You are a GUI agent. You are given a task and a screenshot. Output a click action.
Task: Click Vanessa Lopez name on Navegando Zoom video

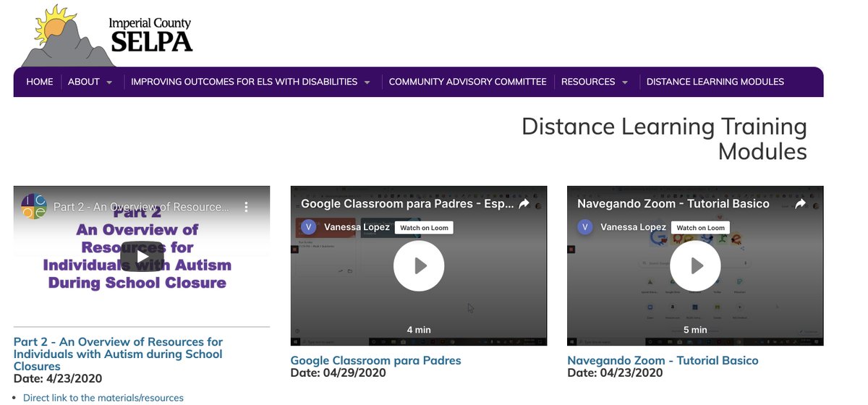point(633,227)
